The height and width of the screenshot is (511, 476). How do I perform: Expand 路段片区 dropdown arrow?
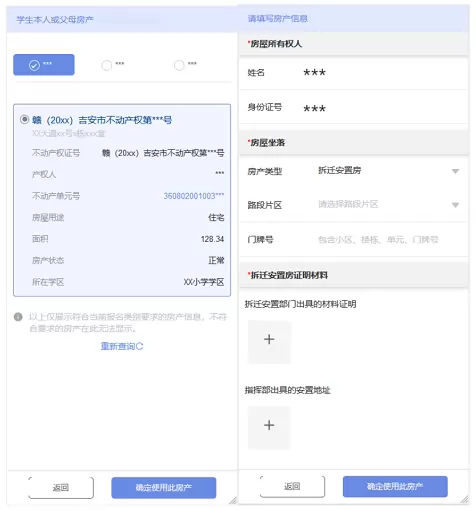pos(455,205)
